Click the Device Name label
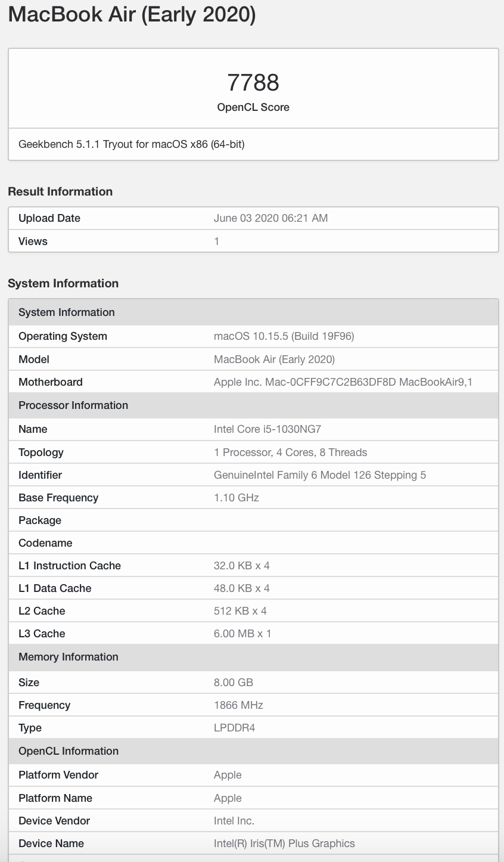The image size is (504, 862). (51, 844)
